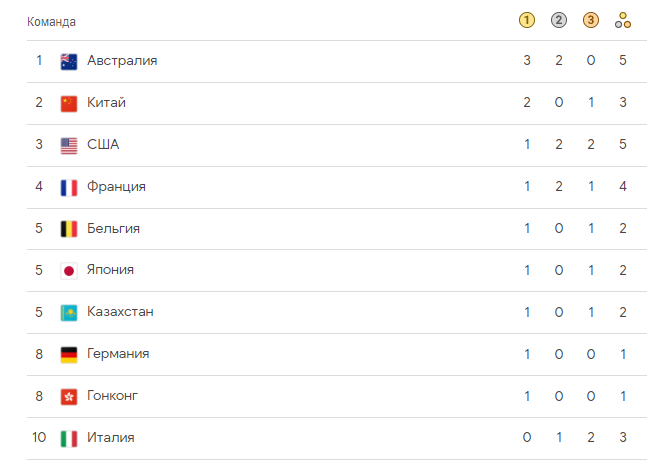Open the Австралия team row
Screen dimensions: 665x460
click(x=337, y=61)
